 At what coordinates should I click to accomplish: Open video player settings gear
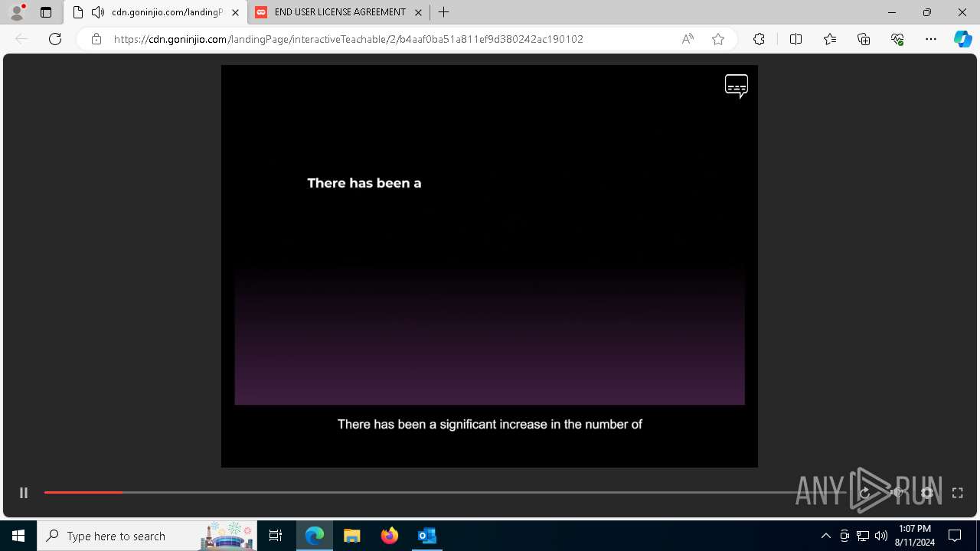[926, 493]
